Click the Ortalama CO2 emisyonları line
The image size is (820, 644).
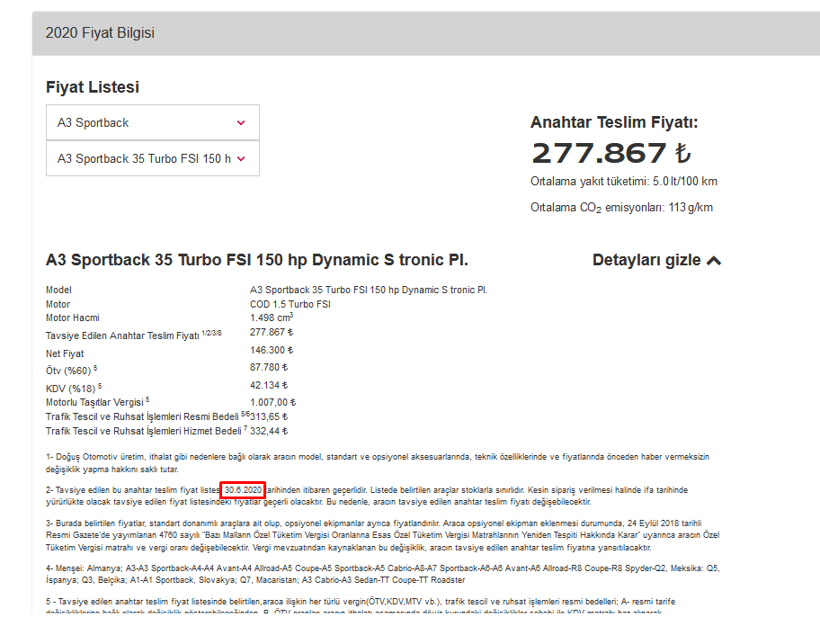coord(622,208)
